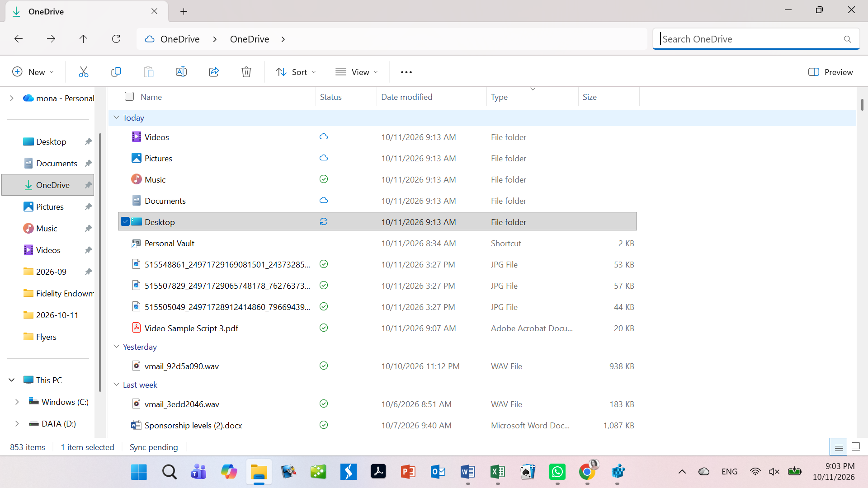Collapse the Yesterday group
This screenshot has height=488, width=868.
point(117,347)
